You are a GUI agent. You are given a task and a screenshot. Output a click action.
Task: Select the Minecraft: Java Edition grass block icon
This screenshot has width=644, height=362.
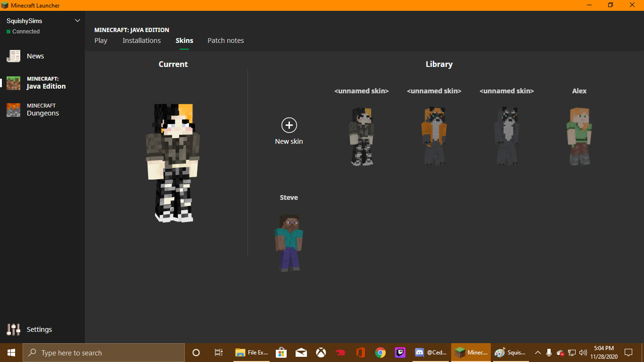(13, 82)
